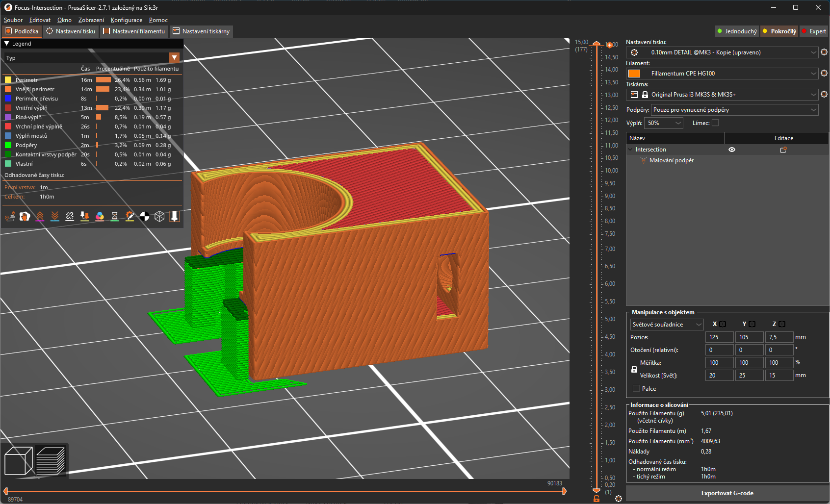This screenshot has height=504, width=830.
Task: Click the Intersection object edit icon
Action: tap(783, 150)
